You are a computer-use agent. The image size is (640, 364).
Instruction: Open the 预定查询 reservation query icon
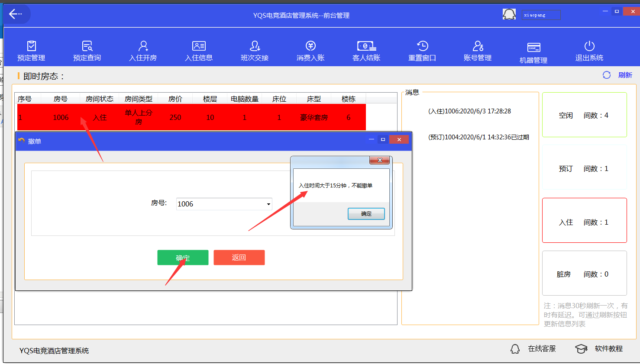click(x=87, y=51)
